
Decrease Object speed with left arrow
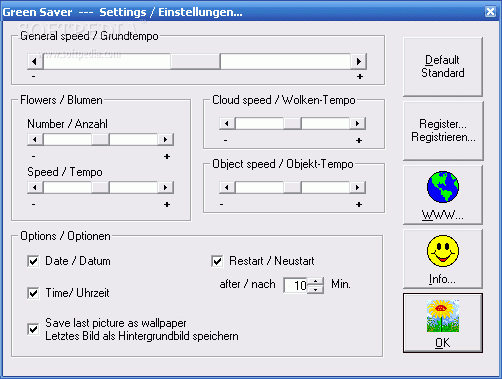click(x=227, y=187)
